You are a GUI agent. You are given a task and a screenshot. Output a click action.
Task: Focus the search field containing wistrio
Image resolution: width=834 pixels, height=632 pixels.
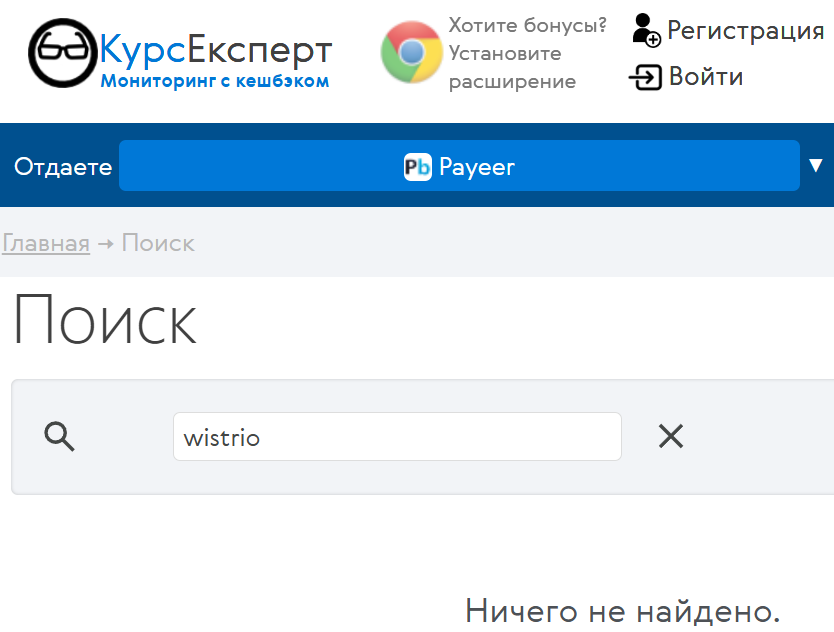(397, 437)
